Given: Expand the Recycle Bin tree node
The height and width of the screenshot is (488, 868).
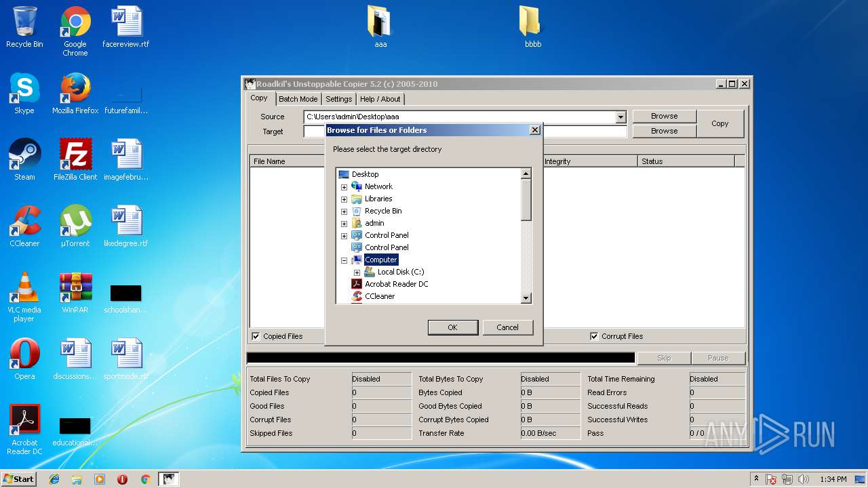Looking at the screenshot, I should (x=344, y=211).
